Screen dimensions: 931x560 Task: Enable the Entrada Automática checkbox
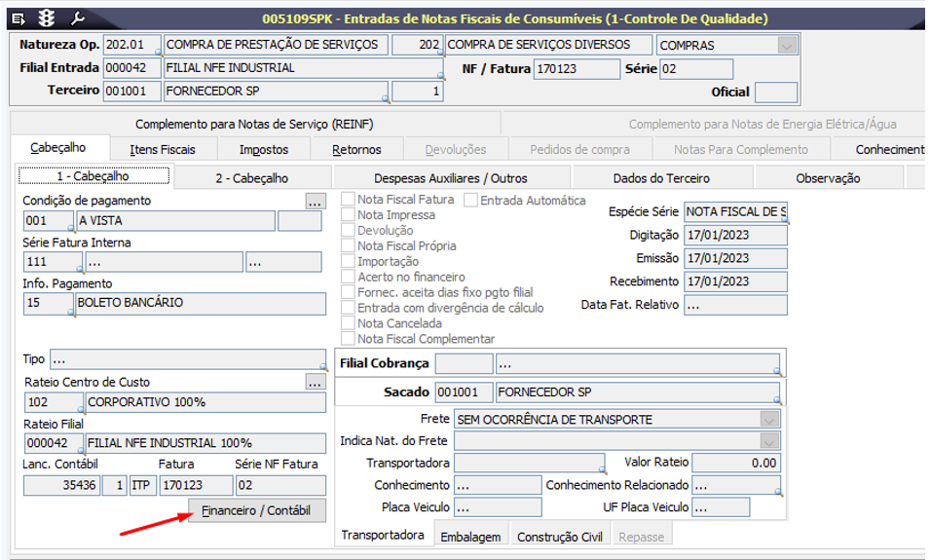[471, 200]
